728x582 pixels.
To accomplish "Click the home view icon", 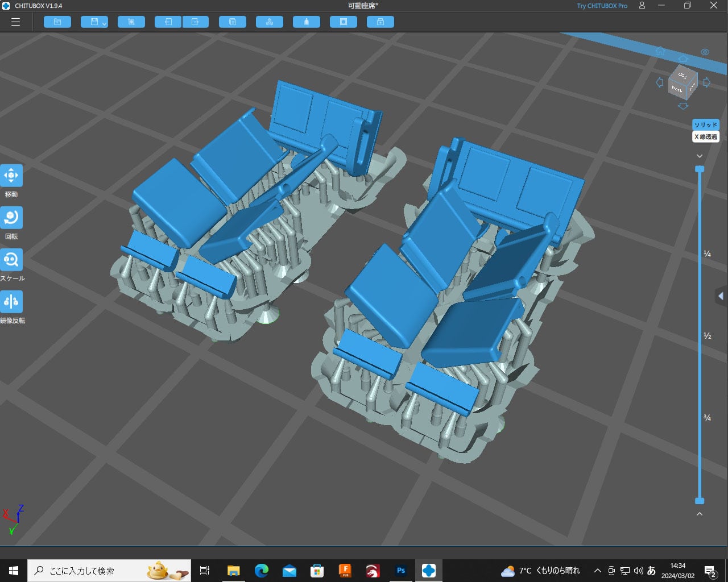I will click(x=660, y=51).
